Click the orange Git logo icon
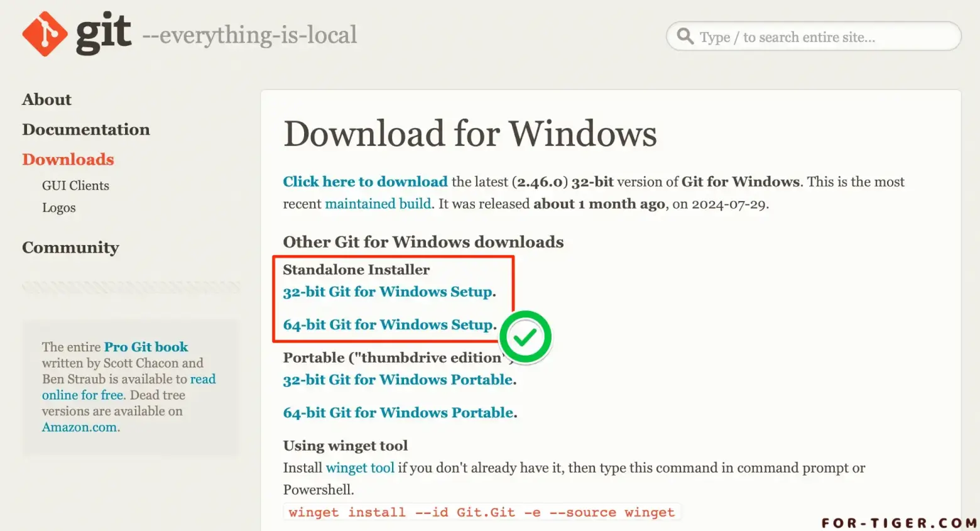980x531 pixels. coord(45,33)
